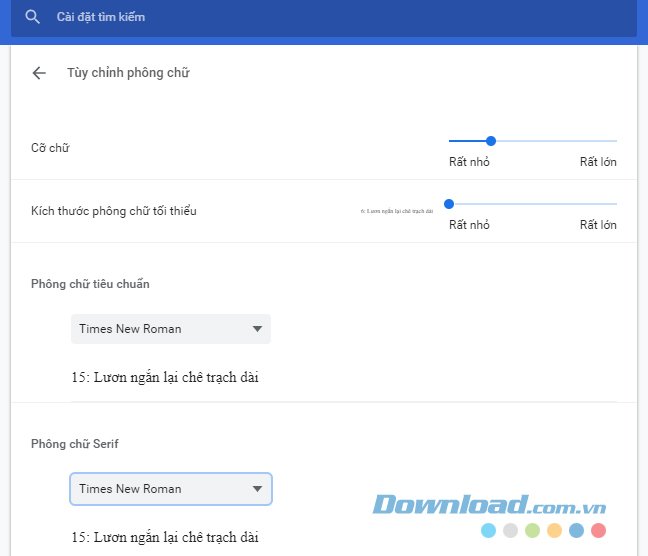Click the 'Phông chữ Serif' heading
The height and width of the screenshot is (556, 648).
pos(75,444)
